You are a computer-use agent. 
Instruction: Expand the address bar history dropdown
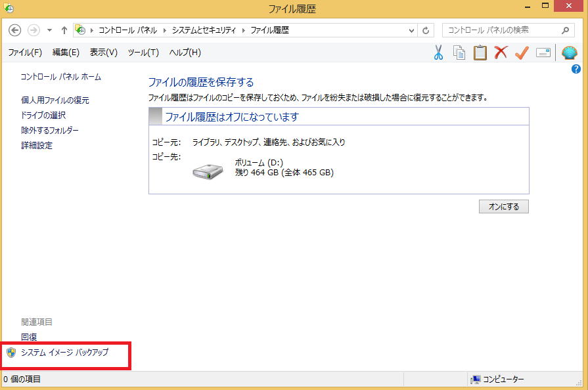[x=412, y=30]
